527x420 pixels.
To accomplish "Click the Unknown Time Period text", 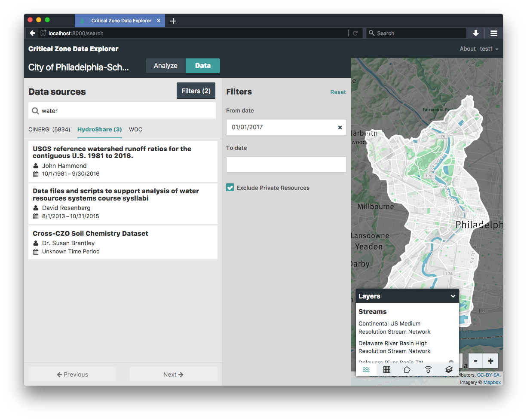I will click(71, 251).
